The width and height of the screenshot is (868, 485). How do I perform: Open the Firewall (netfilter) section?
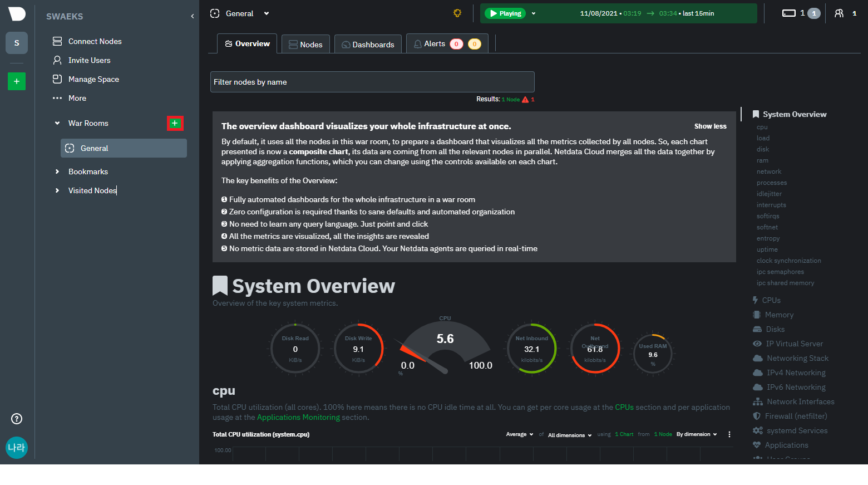pos(790,416)
